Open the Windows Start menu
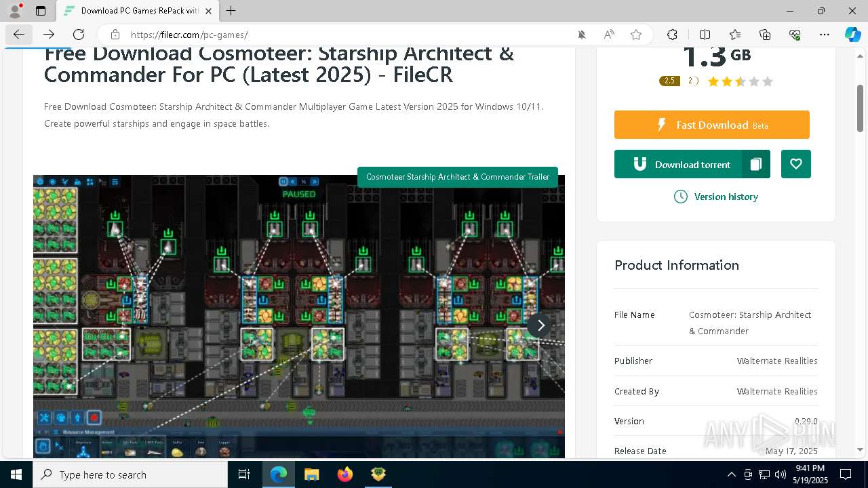The height and width of the screenshot is (488, 868). click(x=16, y=474)
